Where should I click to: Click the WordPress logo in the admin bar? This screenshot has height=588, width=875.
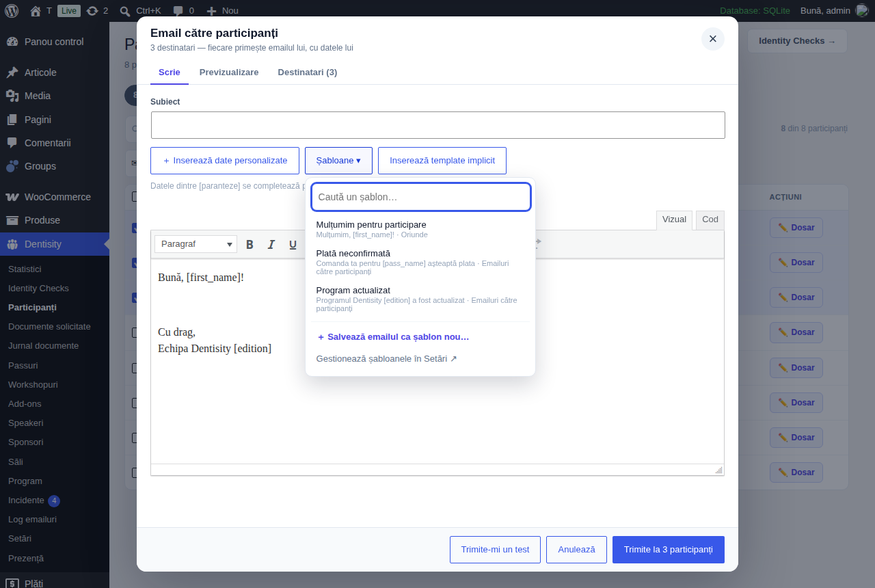(12, 10)
